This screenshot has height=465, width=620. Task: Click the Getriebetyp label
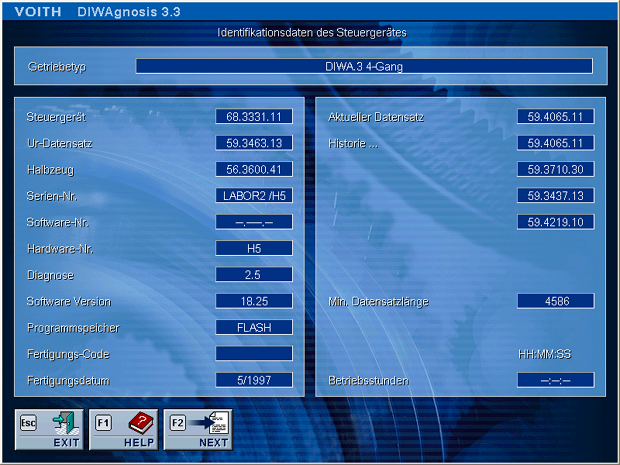point(57,67)
